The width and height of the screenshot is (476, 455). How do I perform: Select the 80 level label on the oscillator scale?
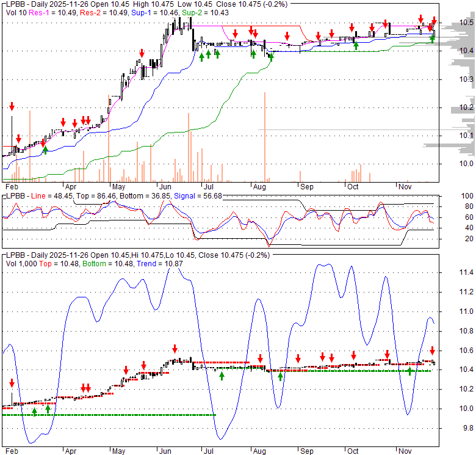pos(468,206)
